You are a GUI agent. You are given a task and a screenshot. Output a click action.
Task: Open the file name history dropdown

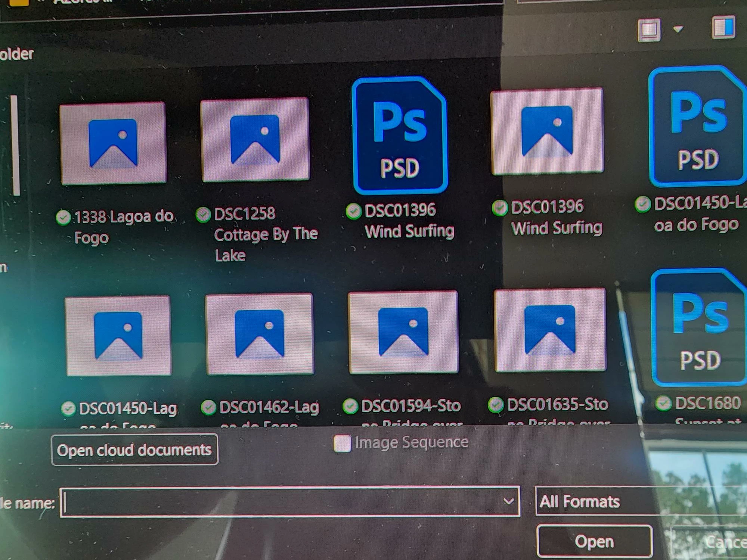[508, 501]
